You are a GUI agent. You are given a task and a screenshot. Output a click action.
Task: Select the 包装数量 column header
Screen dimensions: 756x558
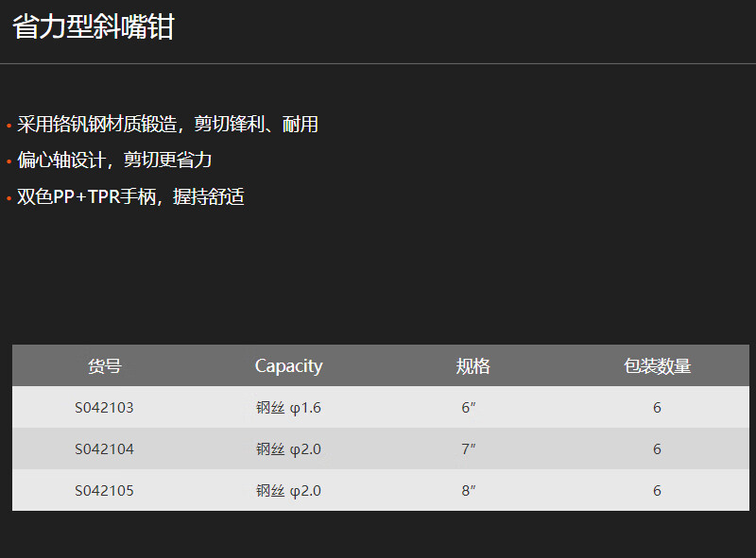[657, 366]
